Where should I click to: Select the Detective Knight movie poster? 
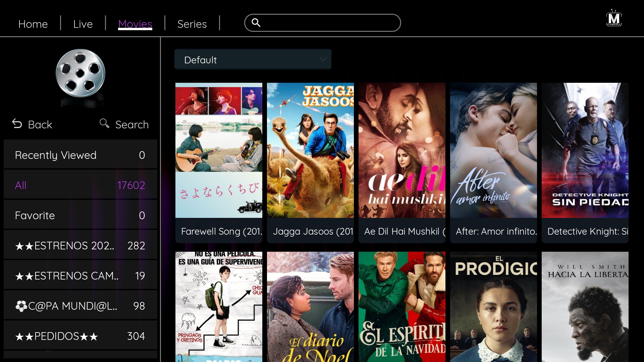coord(585,163)
